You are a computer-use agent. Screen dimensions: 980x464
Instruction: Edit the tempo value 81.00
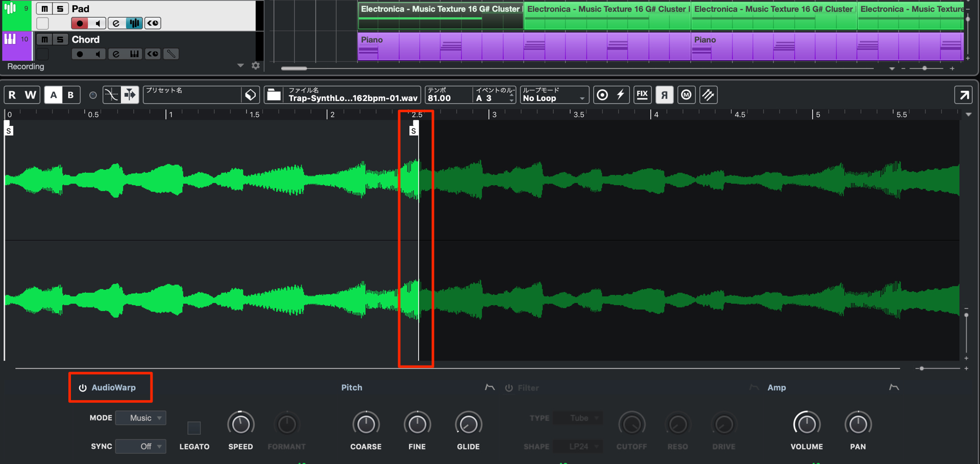(x=448, y=95)
